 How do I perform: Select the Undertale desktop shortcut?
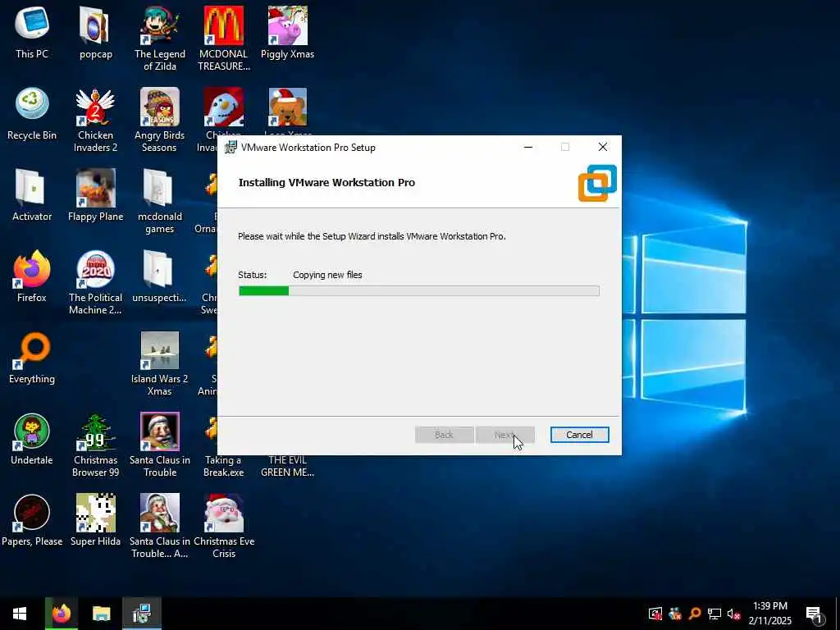point(32,440)
